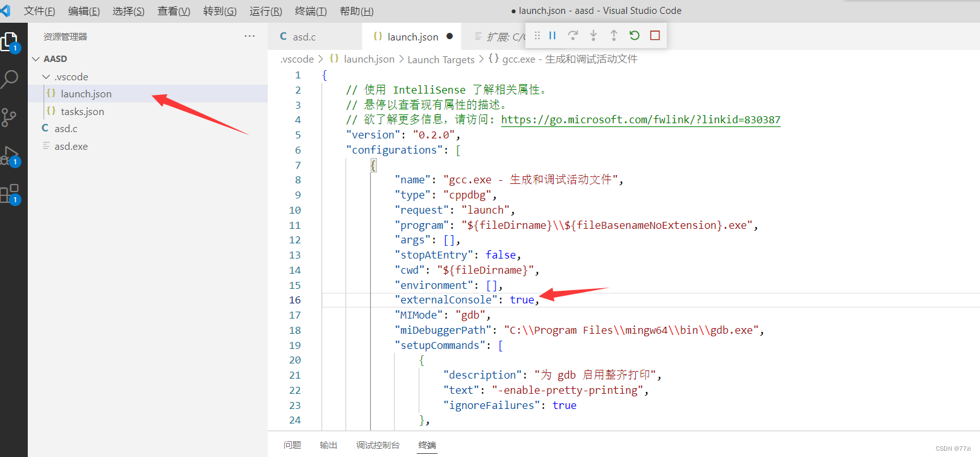This screenshot has width=980, height=457.
Task: Select launch.json in the file tree
Action: click(148, 94)
